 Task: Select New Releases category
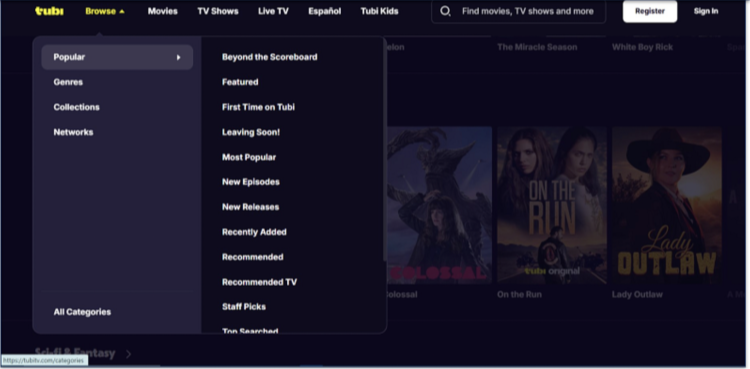pos(250,207)
